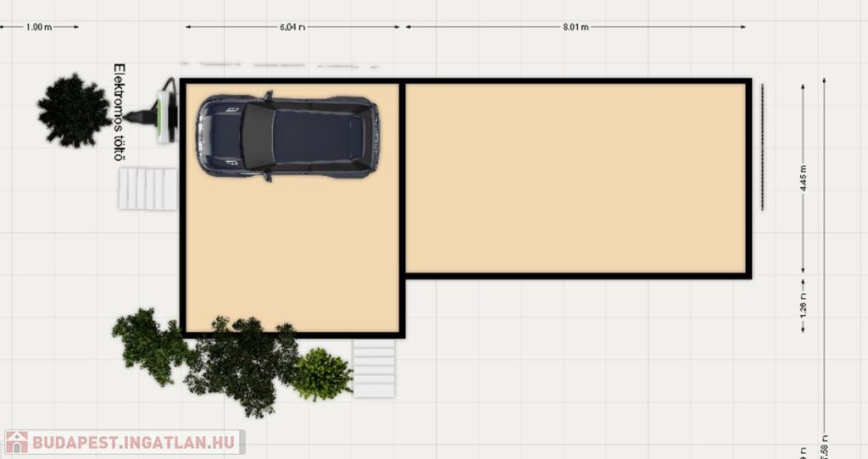Select the dark car in the garage

pyautogui.click(x=287, y=136)
